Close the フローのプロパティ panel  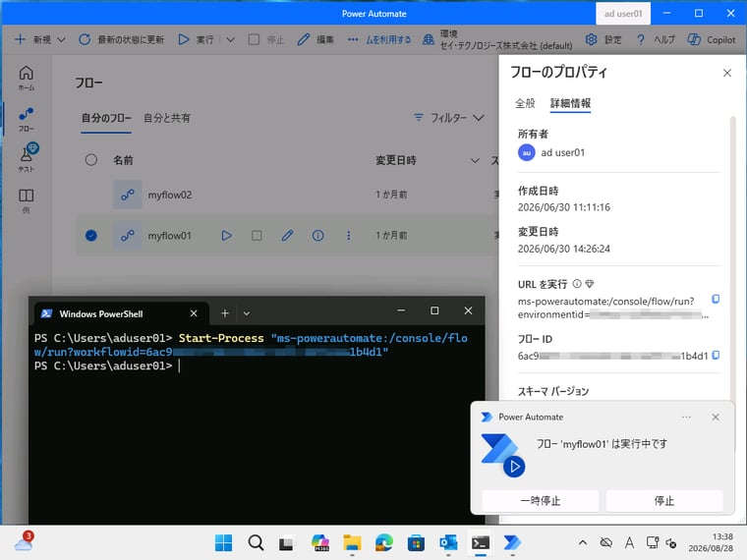727,73
